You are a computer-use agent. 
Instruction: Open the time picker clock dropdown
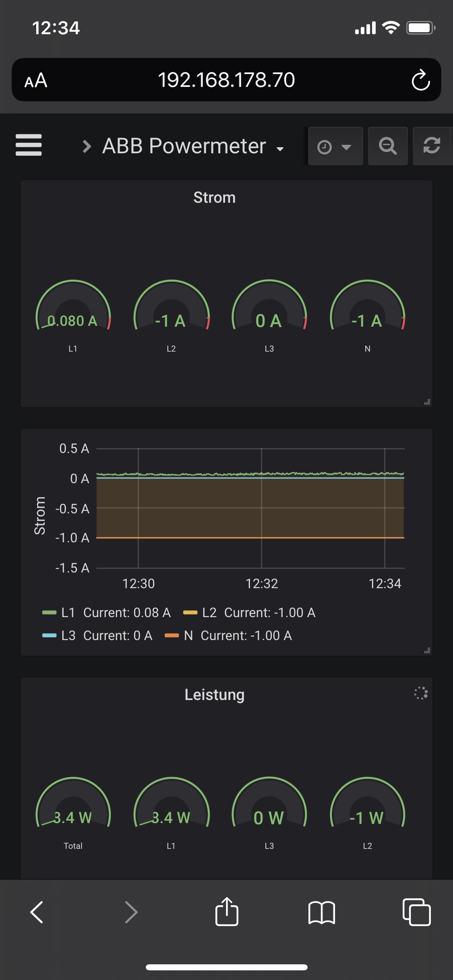click(335, 146)
